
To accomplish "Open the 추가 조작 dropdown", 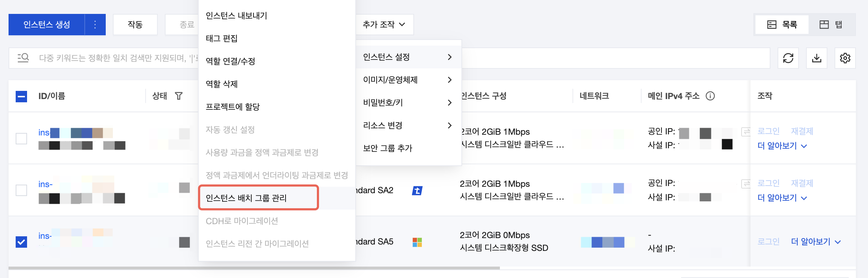I will pyautogui.click(x=384, y=25).
